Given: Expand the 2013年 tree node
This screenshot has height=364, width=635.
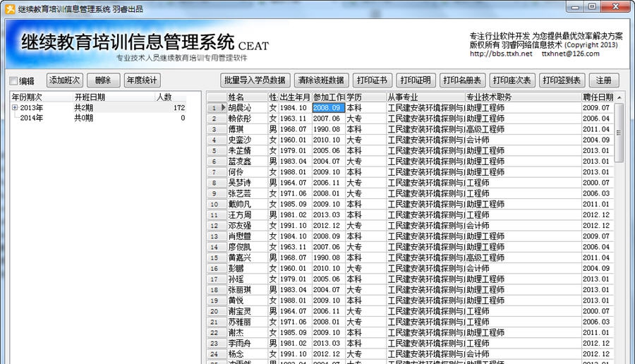Looking at the screenshot, I should pos(15,108).
